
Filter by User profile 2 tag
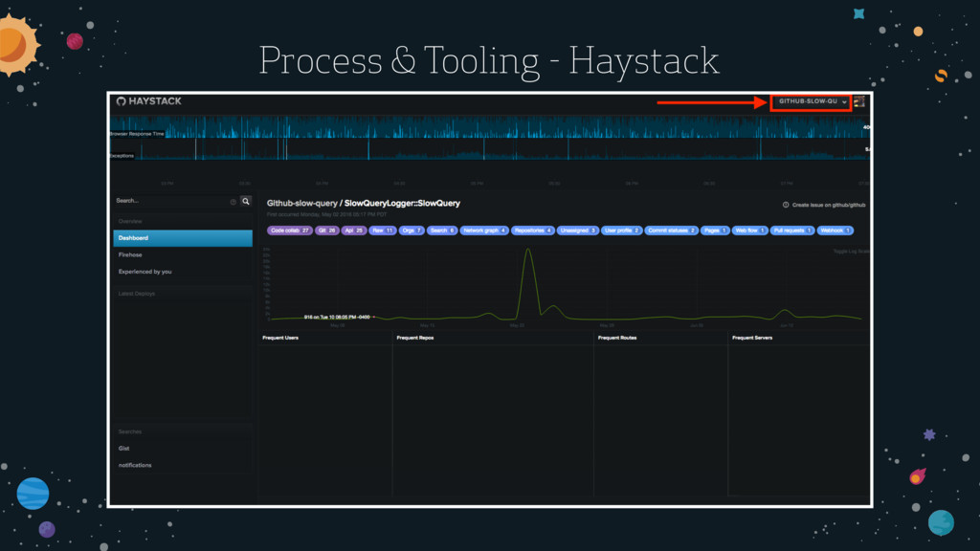click(621, 231)
